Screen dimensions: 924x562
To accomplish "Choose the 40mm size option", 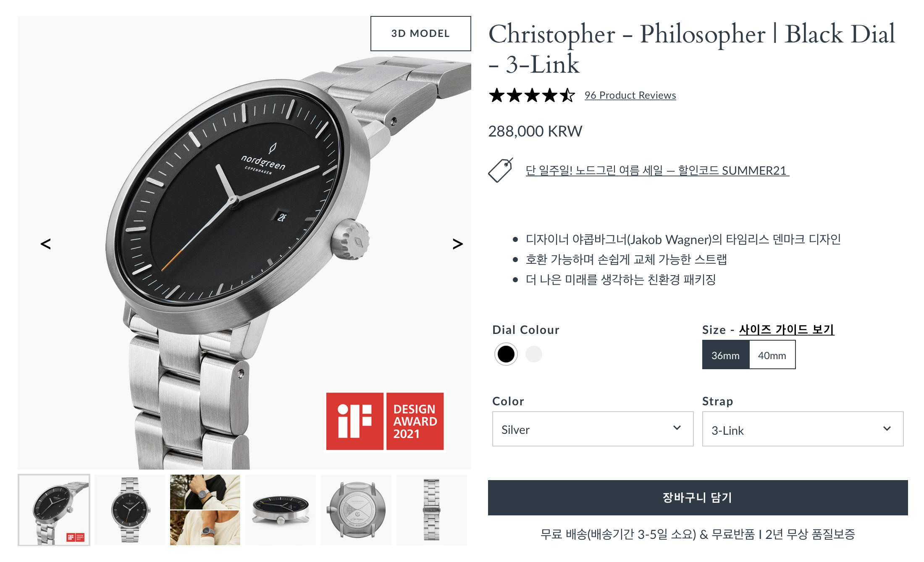I will (772, 355).
